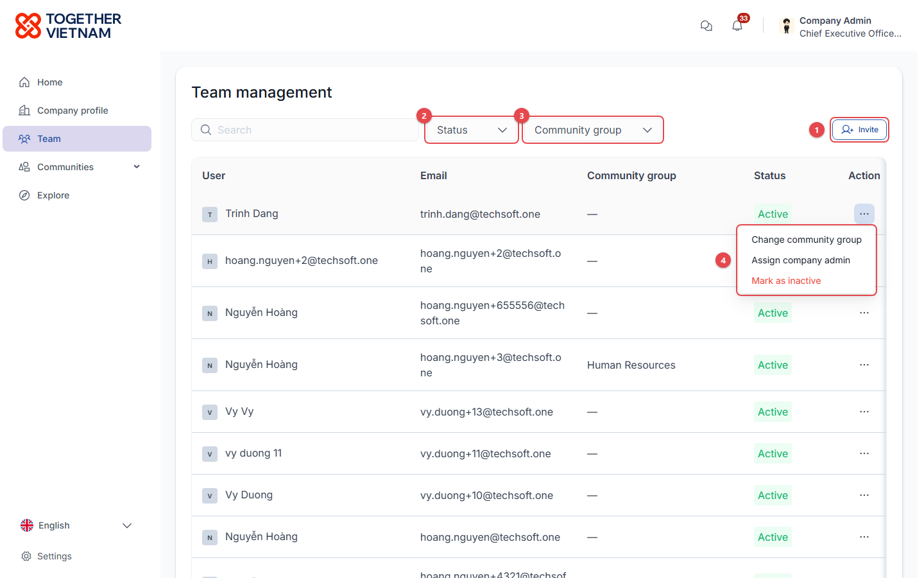The image size is (924, 578).
Task: Open actions menu for Vy Duong
Action: coord(864,495)
